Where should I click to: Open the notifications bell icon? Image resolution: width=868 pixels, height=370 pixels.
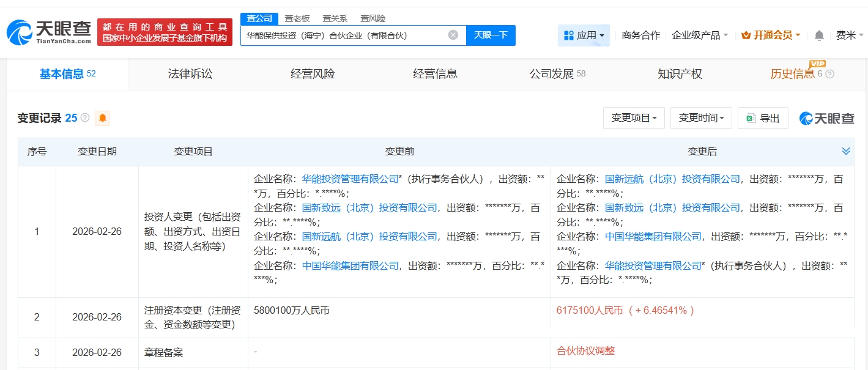tap(819, 35)
